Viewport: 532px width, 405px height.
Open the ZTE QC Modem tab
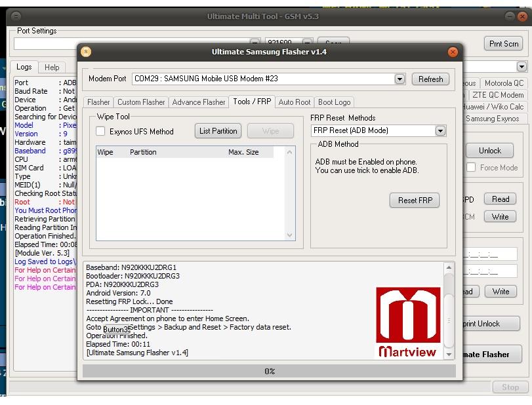[x=498, y=95]
